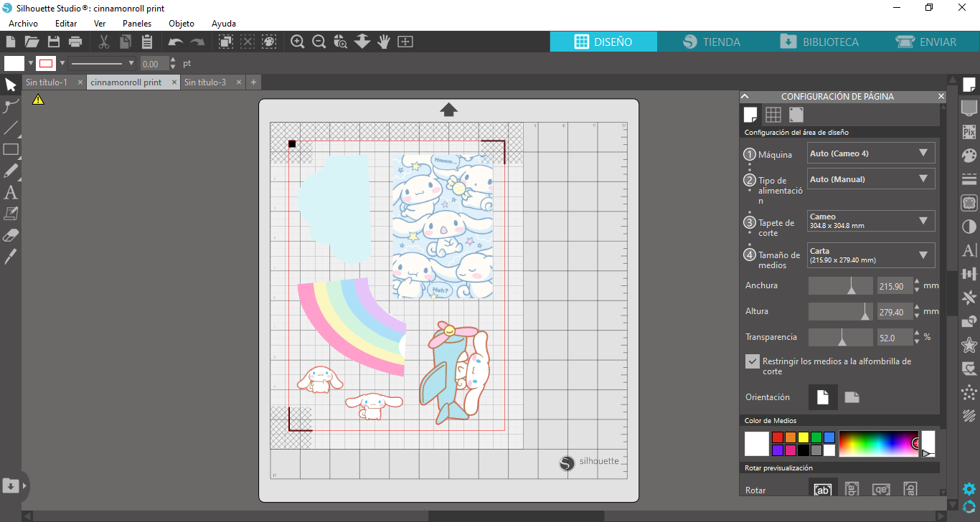Open file folder icon in toolbar
Screen dimensions: 980x522
click(x=32, y=42)
